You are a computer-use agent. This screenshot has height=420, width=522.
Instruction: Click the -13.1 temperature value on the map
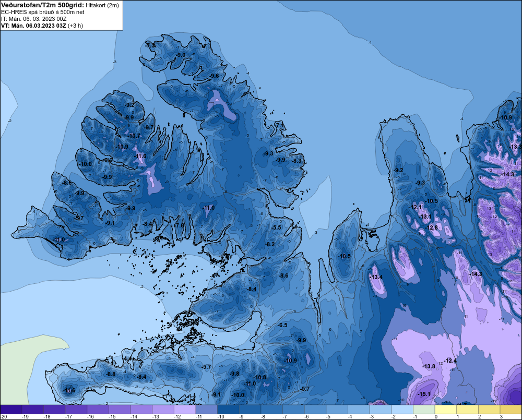click(425, 217)
